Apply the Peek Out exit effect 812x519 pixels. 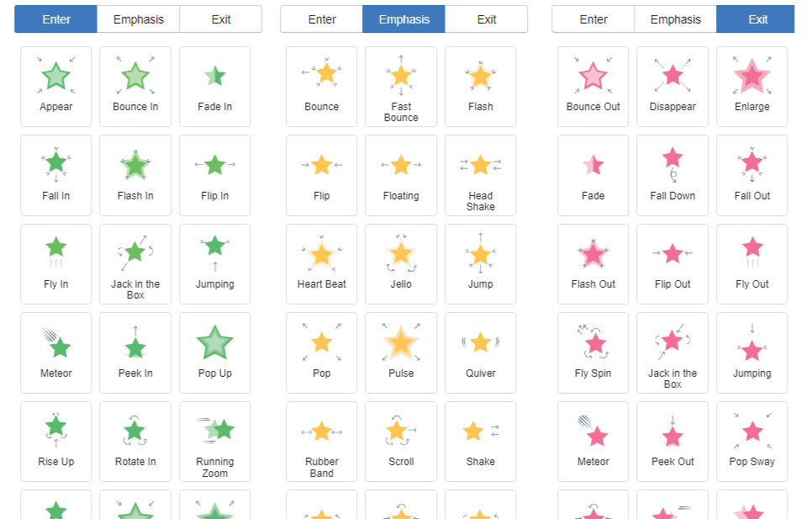672,441
